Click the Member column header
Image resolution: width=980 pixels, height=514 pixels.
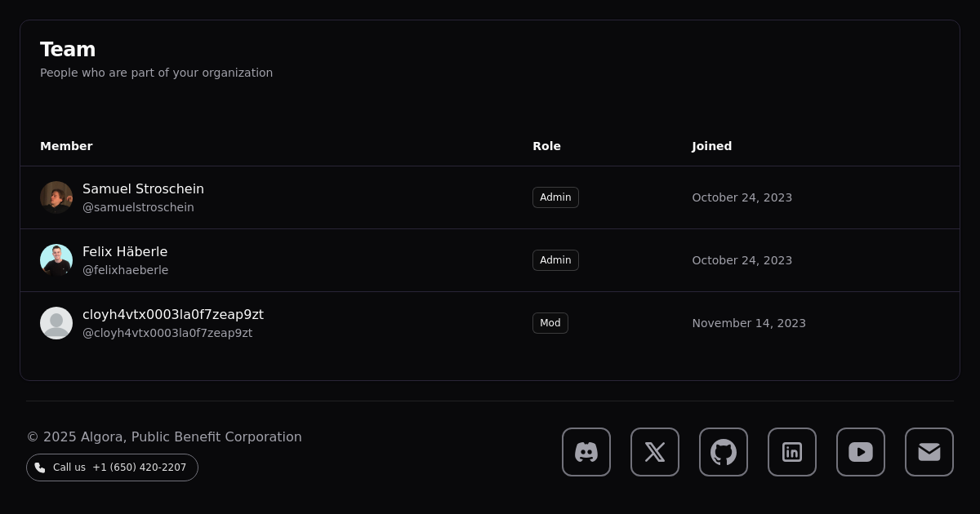tap(66, 146)
